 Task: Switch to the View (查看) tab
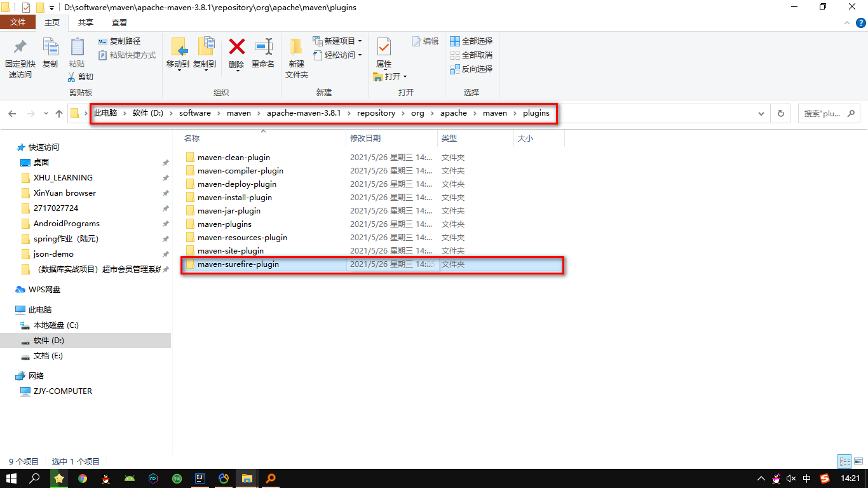pyautogui.click(x=121, y=22)
